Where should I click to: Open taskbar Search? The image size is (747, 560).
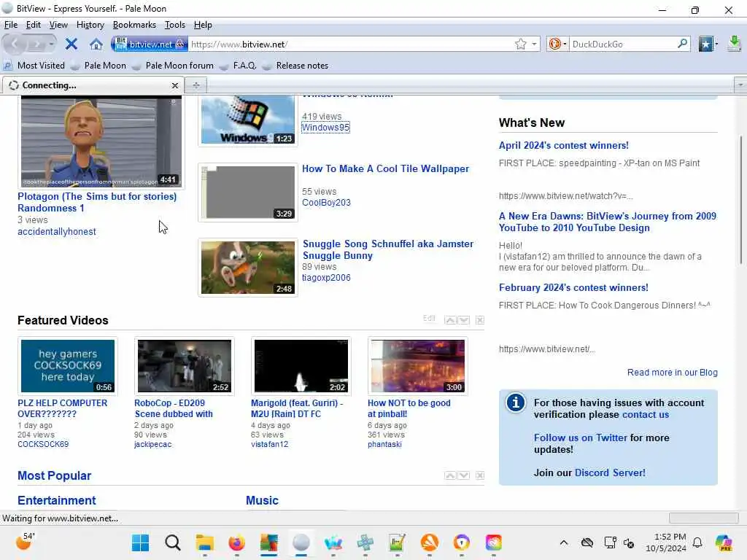click(x=172, y=542)
